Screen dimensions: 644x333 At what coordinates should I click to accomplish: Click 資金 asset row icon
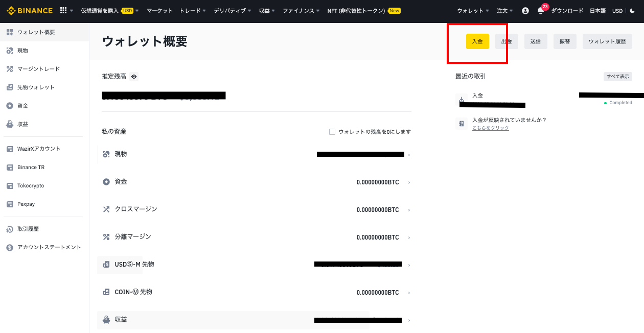coord(106,182)
